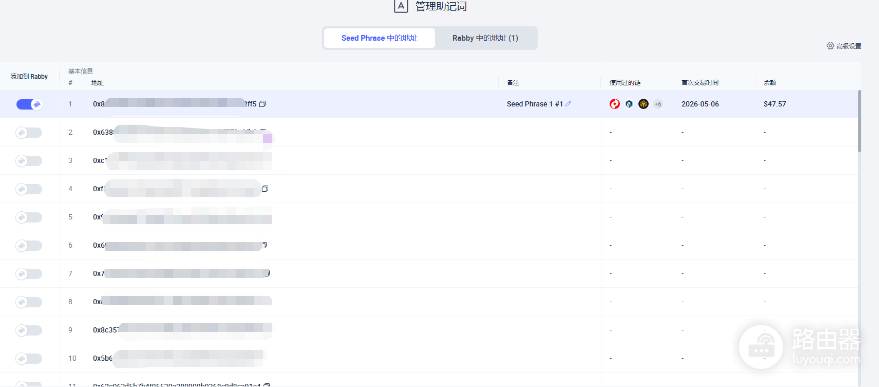This screenshot has height=387, width=879.
Task: Click the mnemonic manager icon beside the page title
Action: 400,6
